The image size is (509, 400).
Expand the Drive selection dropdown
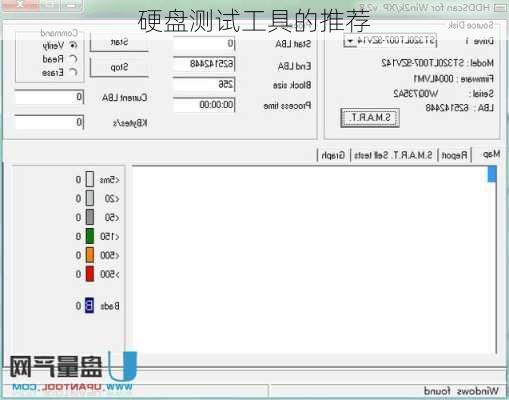(350, 41)
